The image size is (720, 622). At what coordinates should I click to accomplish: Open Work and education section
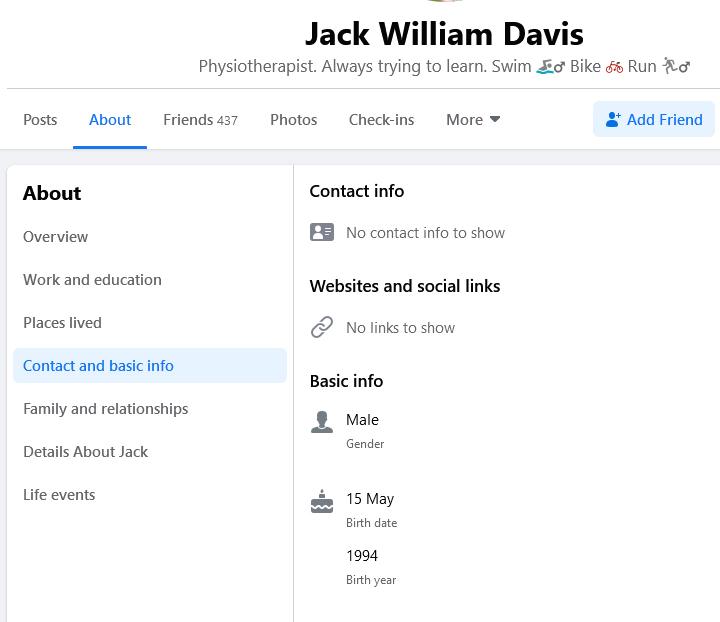pos(92,279)
